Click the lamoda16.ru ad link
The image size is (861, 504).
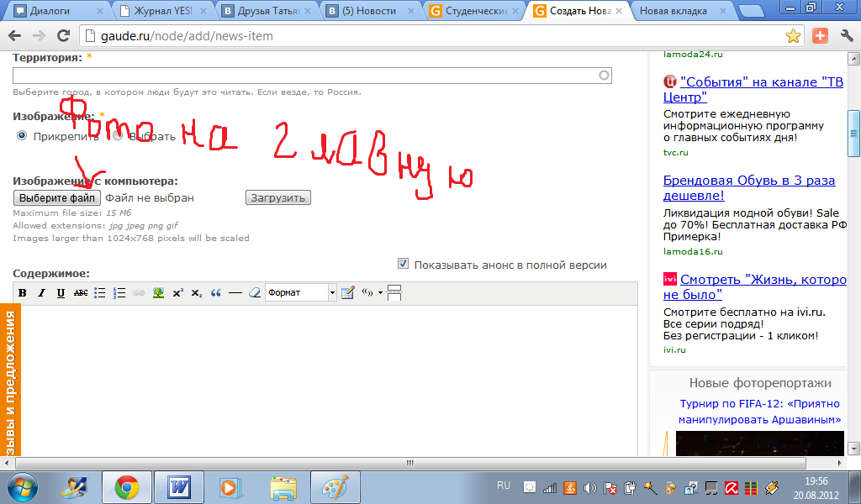pyautogui.click(x=693, y=252)
